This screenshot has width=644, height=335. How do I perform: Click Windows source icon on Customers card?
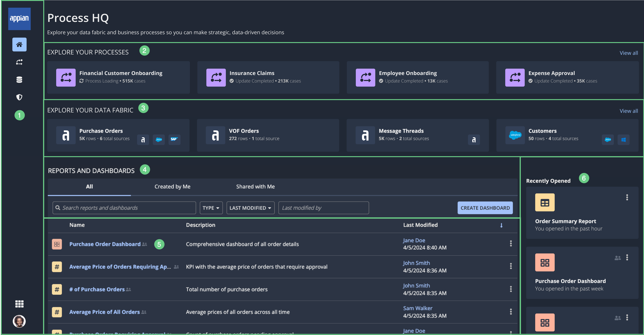click(624, 140)
